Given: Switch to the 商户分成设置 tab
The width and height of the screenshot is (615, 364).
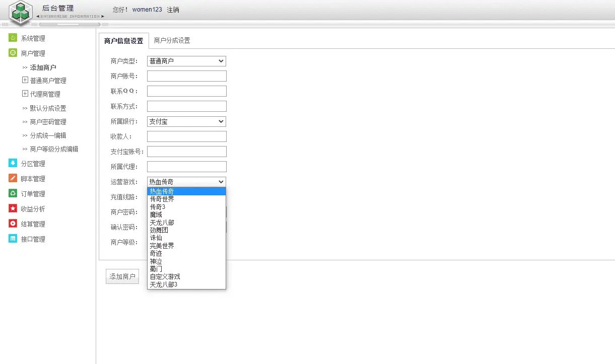Looking at the screenshot, I should click(172, 41).
